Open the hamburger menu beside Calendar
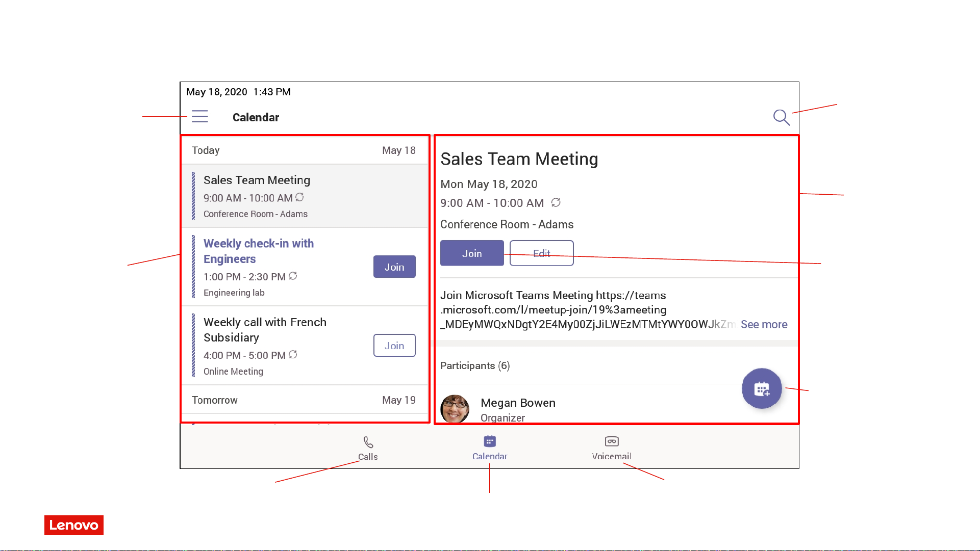980x551 pixels. pyautogui.click(x=200, y=117)
